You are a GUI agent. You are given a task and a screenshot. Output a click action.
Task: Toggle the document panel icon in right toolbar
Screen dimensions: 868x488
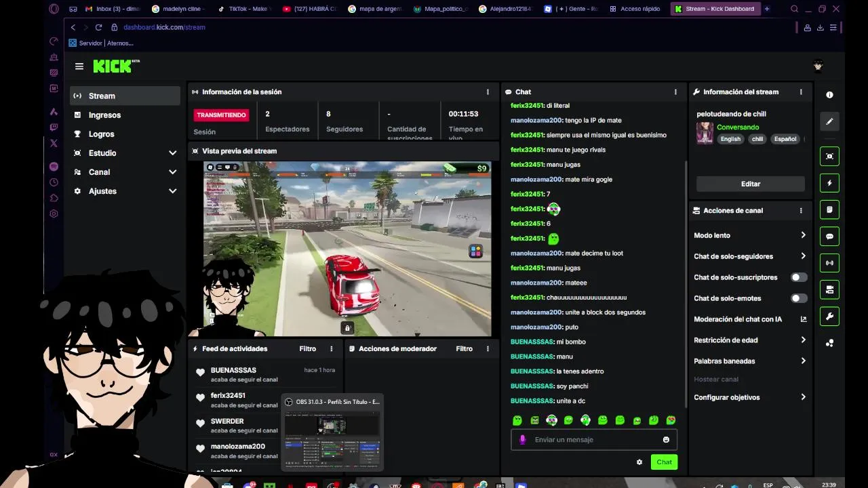pos(829,210)
